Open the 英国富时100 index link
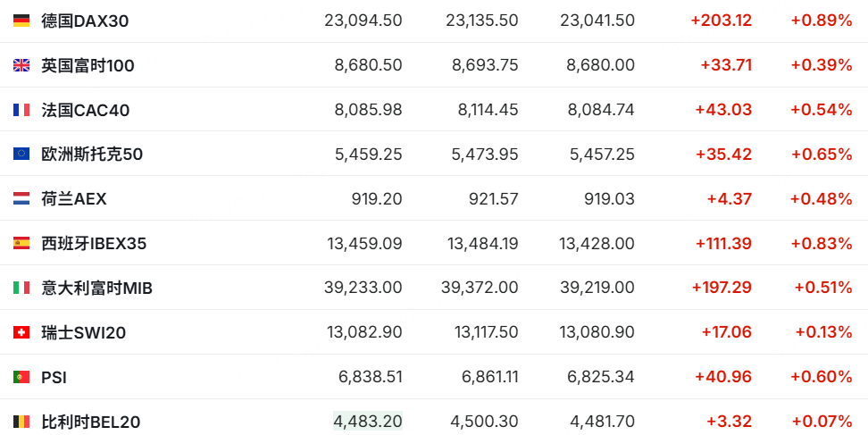This screenshot has height=435, width=868. pos(88,65)
